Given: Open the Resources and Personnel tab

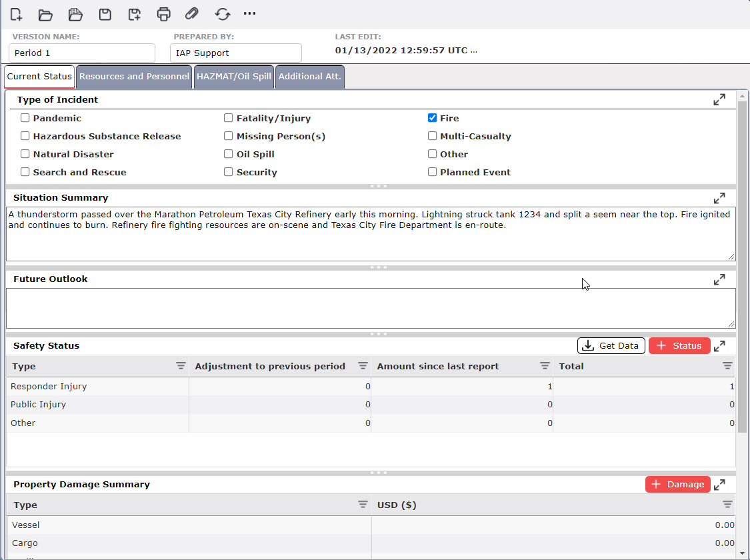Looking at the screenshot, I should click(133, 76).
